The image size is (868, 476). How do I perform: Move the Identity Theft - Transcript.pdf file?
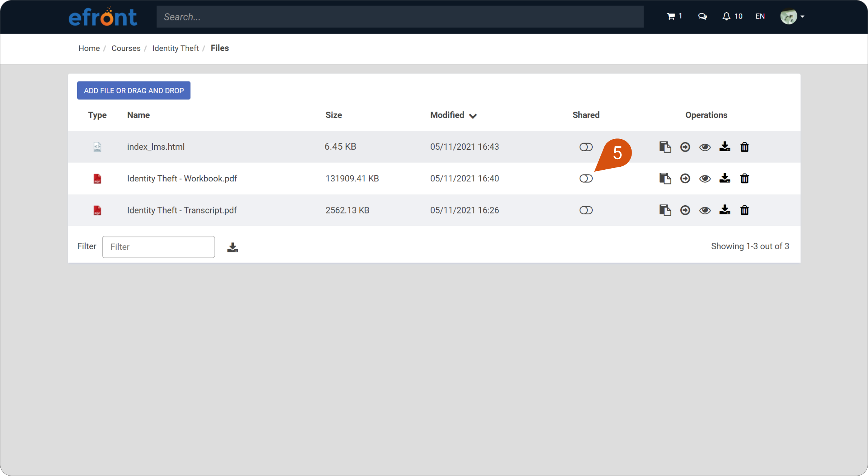tap(685, 210)
